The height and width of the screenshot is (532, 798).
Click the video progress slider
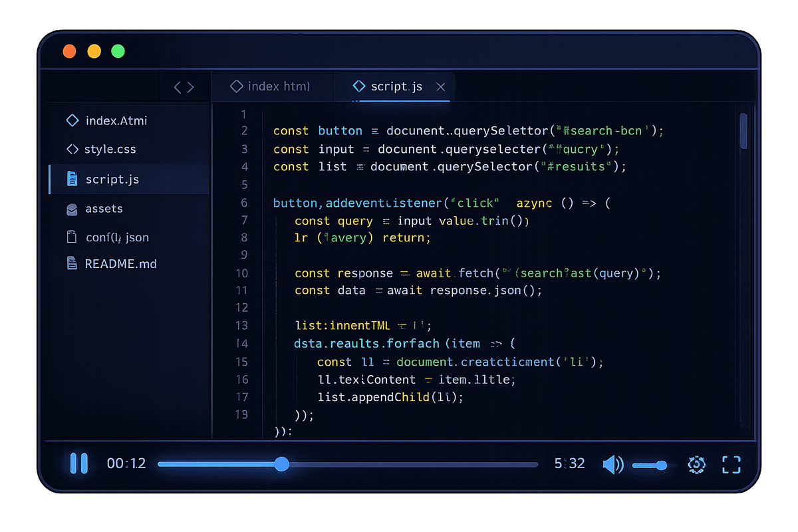(x=282, y=464)
